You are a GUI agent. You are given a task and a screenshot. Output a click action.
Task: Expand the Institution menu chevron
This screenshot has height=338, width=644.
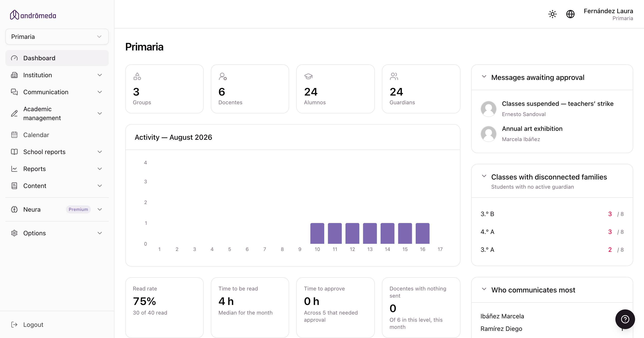(x=100, y=75)
